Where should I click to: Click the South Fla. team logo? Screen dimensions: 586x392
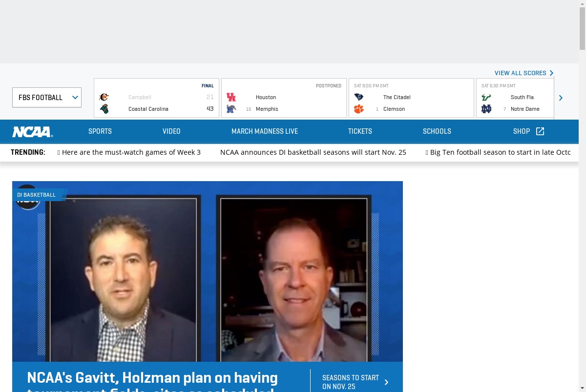pyautogui.click(x=486, y=97)
